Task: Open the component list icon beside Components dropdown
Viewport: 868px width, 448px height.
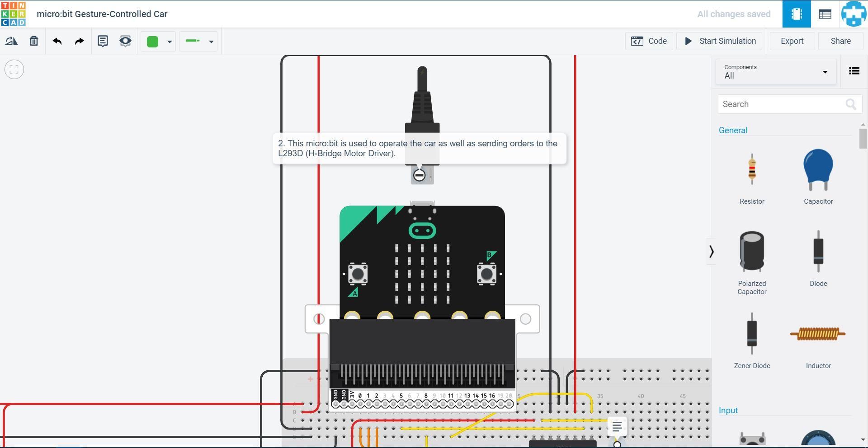Action: 854,71
